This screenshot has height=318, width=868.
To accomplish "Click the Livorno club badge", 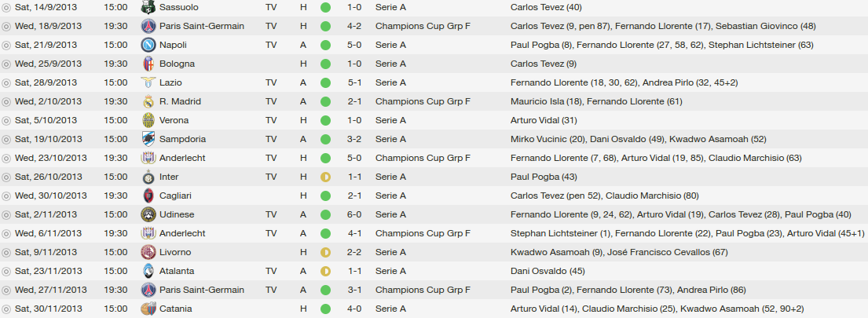I will tap(148, 252).
